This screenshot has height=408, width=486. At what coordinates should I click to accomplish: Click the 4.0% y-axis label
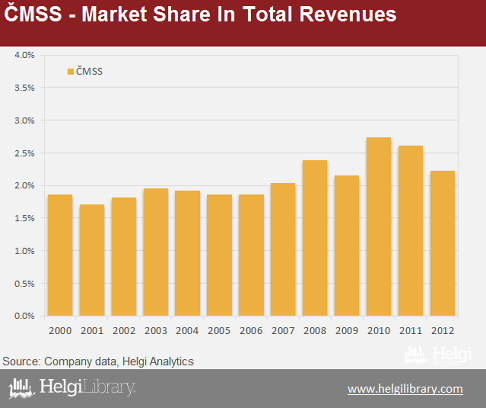[24, 55]
